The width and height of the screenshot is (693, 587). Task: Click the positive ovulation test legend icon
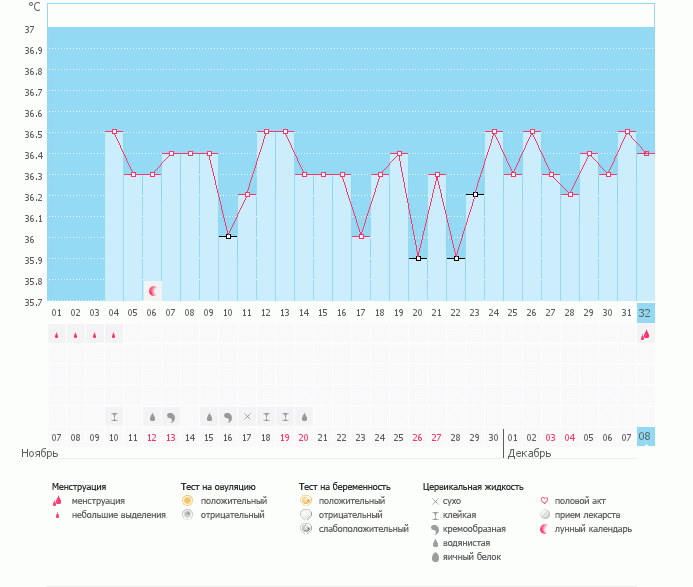click(x=187, y=500)
